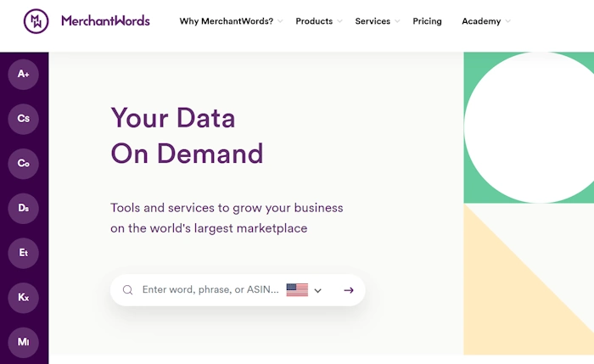Open the Ds sidebar icon
Screen dimensions: 594x364
pyautogui.click(x=24, y=209)
